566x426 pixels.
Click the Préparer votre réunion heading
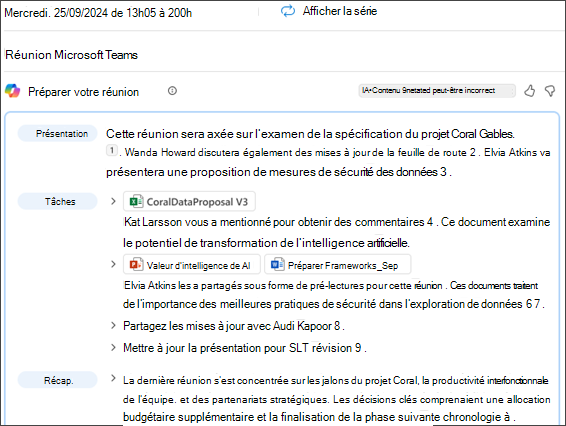pos(83,92)
